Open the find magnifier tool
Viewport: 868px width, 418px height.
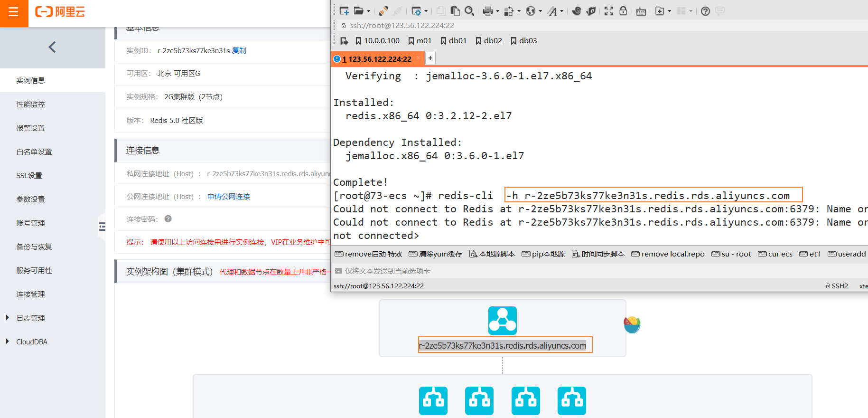tap(469, 11)
